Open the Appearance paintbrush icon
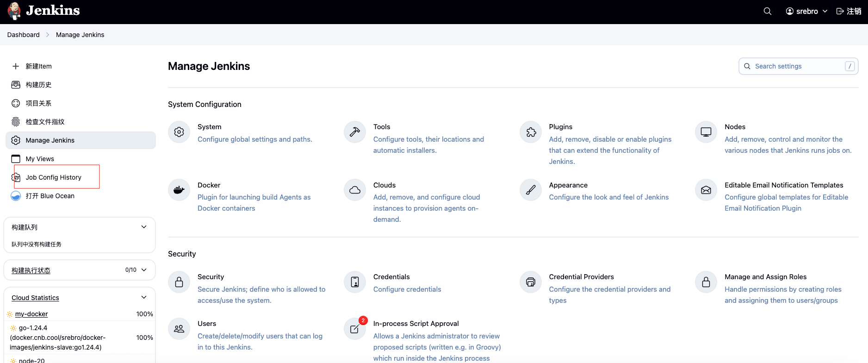 531,190
